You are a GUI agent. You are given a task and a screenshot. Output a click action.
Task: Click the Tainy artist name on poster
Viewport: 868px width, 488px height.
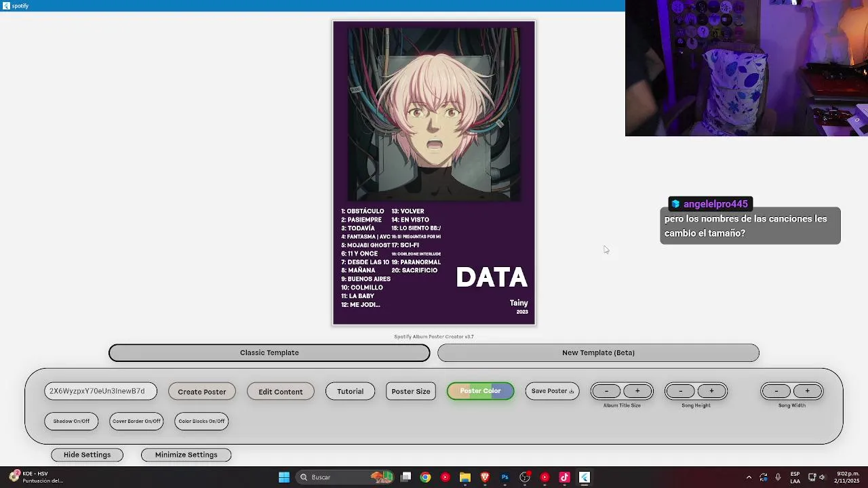point(519,303)
